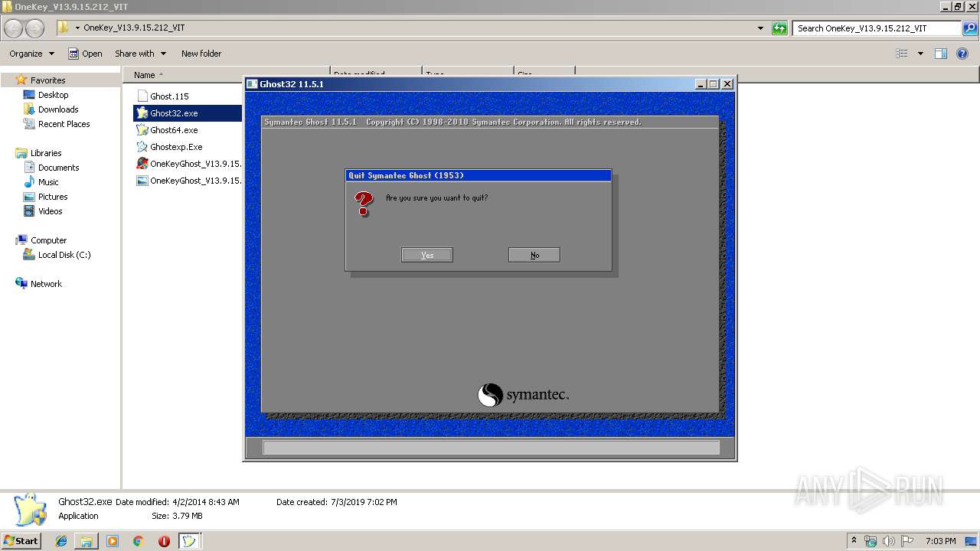Click the Forward navigation arrow

(35, 28)
